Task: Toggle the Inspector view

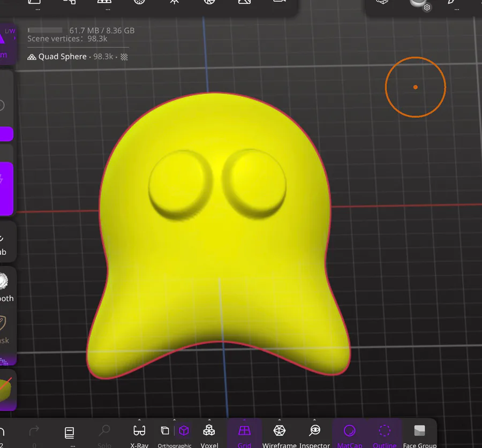Action: click(x=314, y=433)
